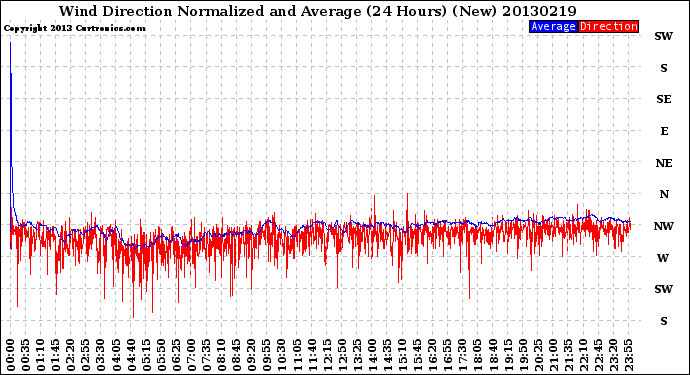Viewport: 690px width, 375px height.
Task: Select the 23:55 time label
Action: tap(628, 355)
